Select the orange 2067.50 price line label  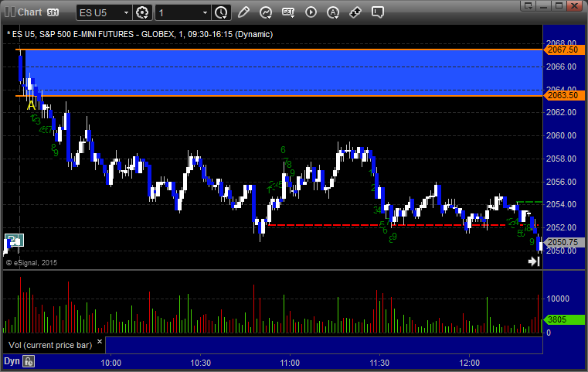563,49
